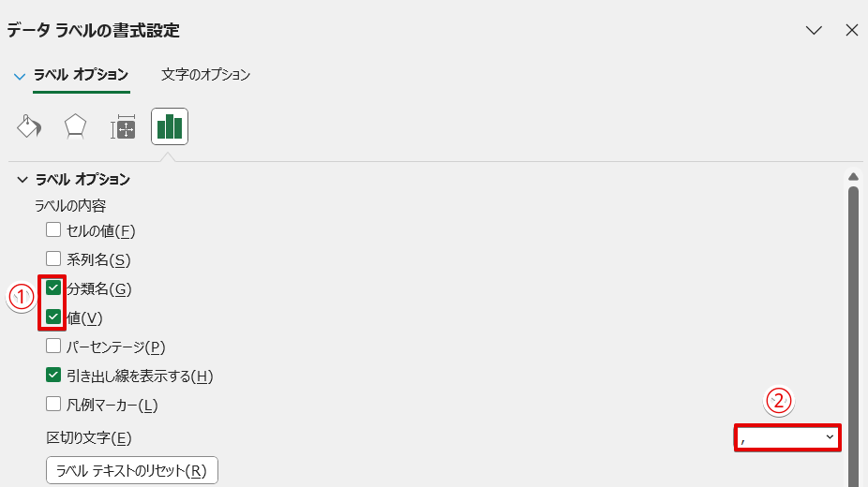
Task: Open the 区切り文字 separator dropdown
Action: pos(787,437)
